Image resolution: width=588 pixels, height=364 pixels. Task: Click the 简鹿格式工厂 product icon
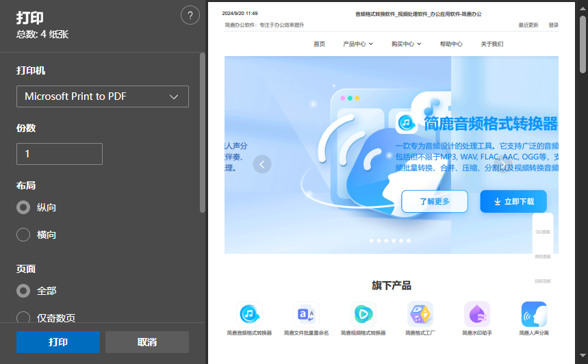(x=420, y=314)
